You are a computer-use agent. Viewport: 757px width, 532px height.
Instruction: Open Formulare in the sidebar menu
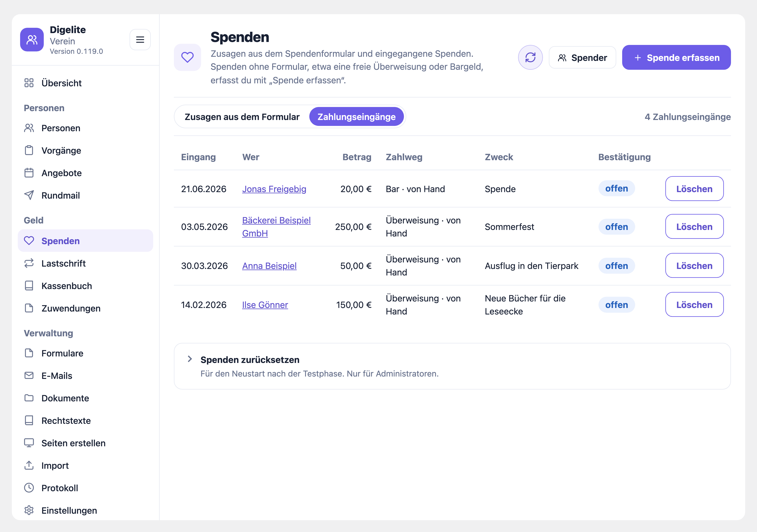85,353
